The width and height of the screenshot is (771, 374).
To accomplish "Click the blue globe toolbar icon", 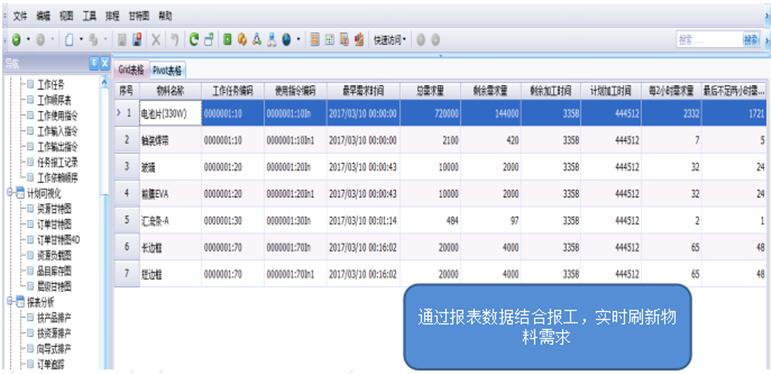I will click(x=287, y=40).
